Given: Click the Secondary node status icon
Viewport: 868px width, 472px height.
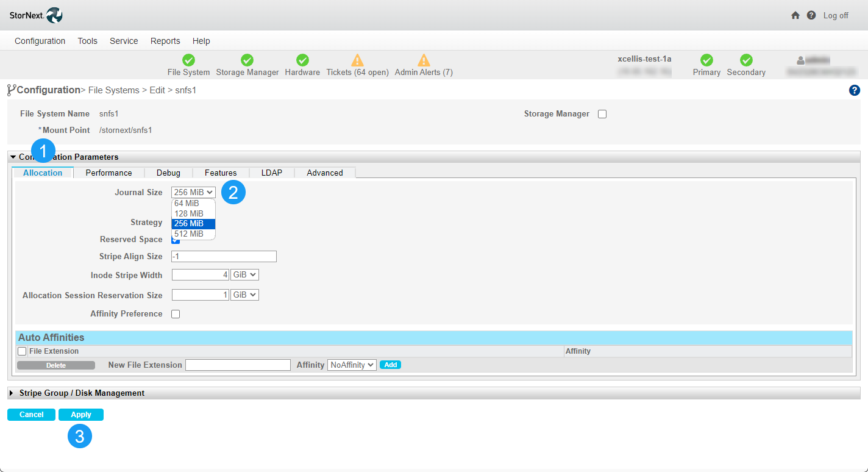Looking at the screenshot, I should 746,60.
